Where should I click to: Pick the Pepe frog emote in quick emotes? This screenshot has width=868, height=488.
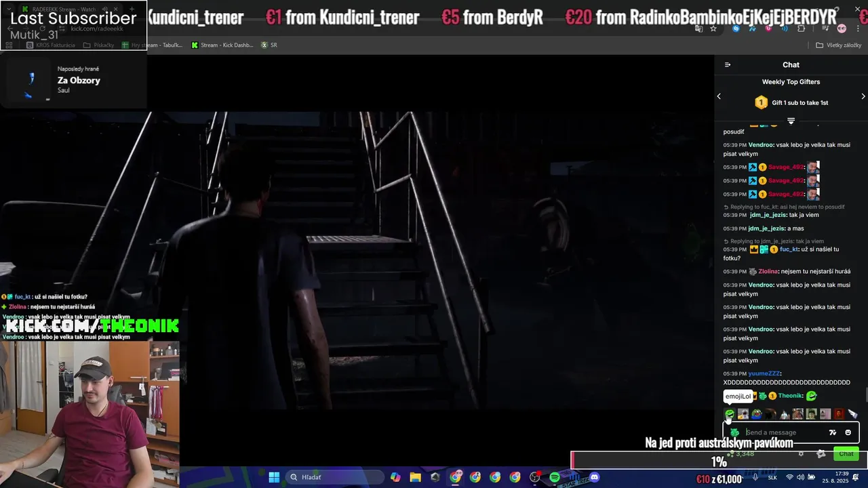(x=757, y=413)
